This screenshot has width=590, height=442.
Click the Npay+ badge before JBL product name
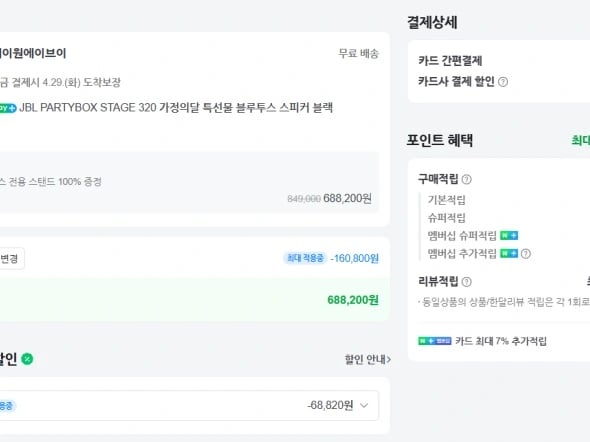8,108
